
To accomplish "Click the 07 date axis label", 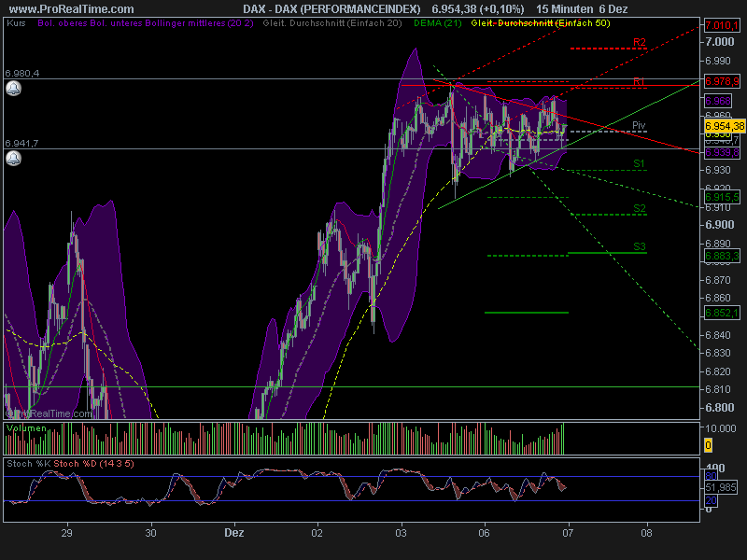I will point(568,533).
